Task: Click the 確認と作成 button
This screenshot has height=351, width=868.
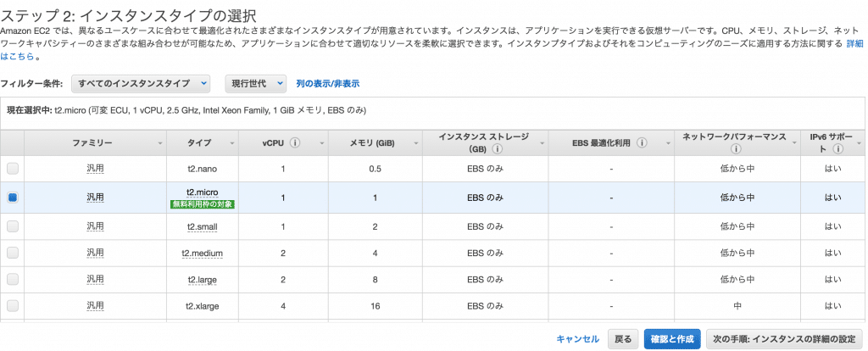Action: pyautogui.click(x=672, y=339)
